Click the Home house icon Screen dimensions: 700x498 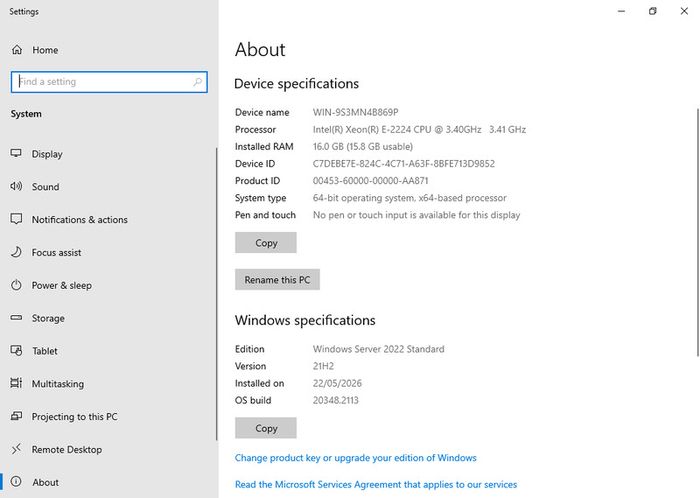pos(17,50)
